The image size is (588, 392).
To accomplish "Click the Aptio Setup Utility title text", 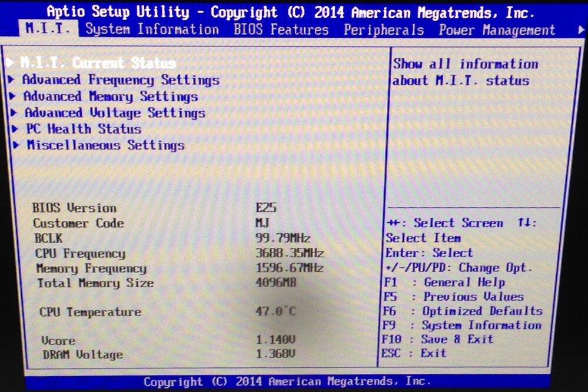I will coord(290,12).
